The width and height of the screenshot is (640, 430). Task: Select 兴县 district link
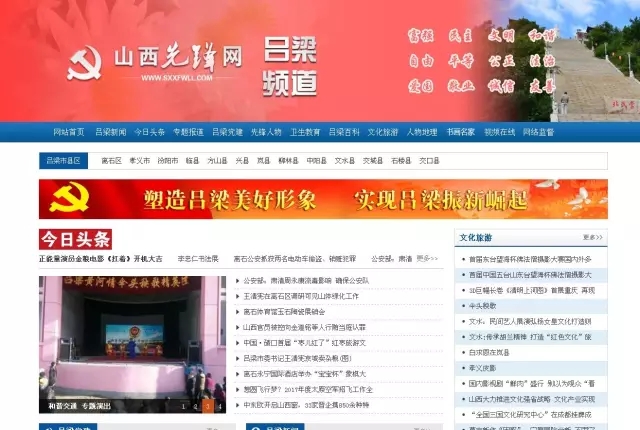pos(242,161)
